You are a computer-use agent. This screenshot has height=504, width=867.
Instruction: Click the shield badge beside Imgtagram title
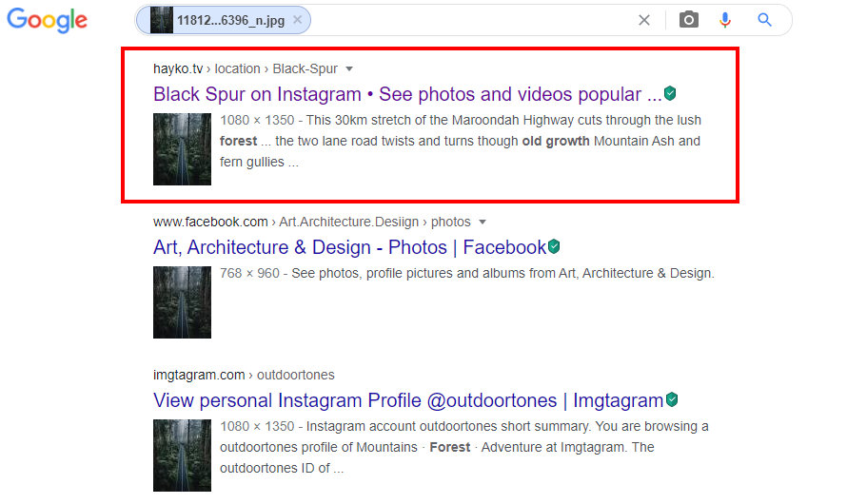pos(672,399)
